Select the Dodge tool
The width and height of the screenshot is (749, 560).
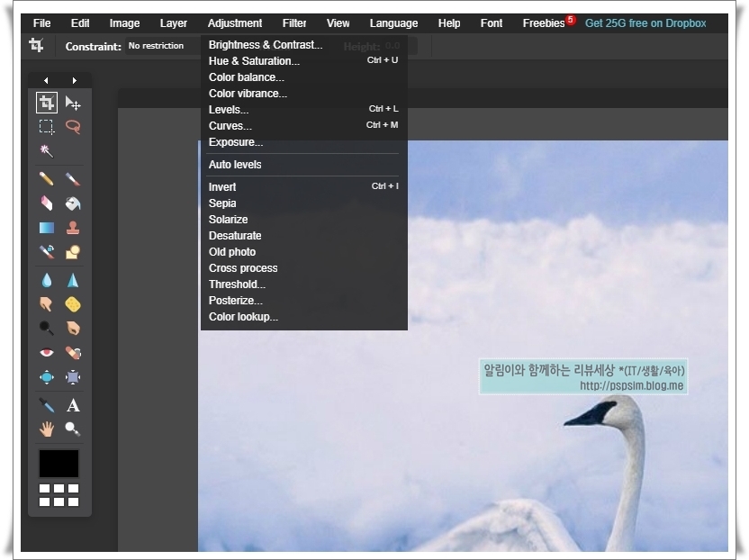click(47, 329)
